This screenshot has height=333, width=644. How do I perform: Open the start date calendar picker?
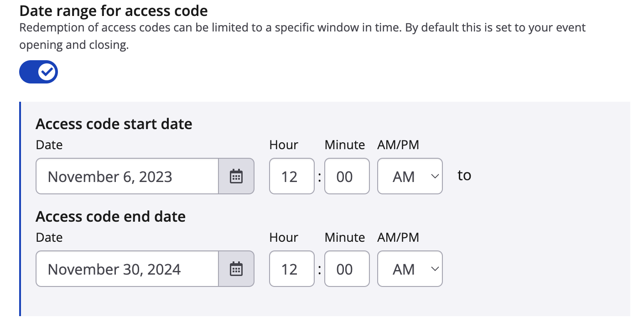tap(236, 176)
